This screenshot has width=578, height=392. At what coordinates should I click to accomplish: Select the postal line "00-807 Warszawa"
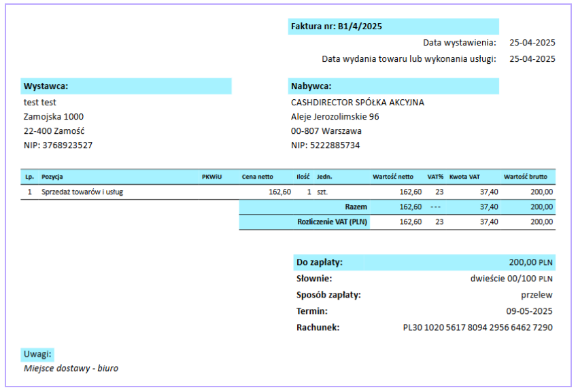point(326,131)
